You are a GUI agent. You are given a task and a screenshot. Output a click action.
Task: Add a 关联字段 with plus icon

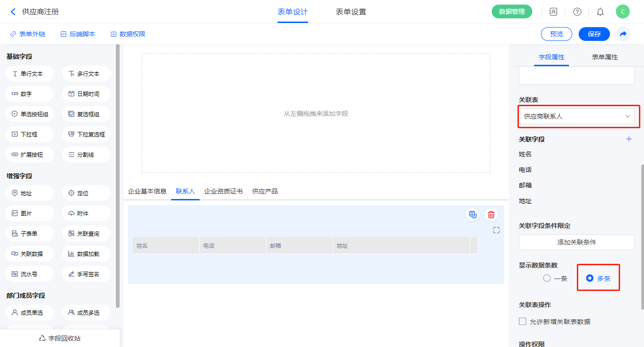click(x=629, y=139)
